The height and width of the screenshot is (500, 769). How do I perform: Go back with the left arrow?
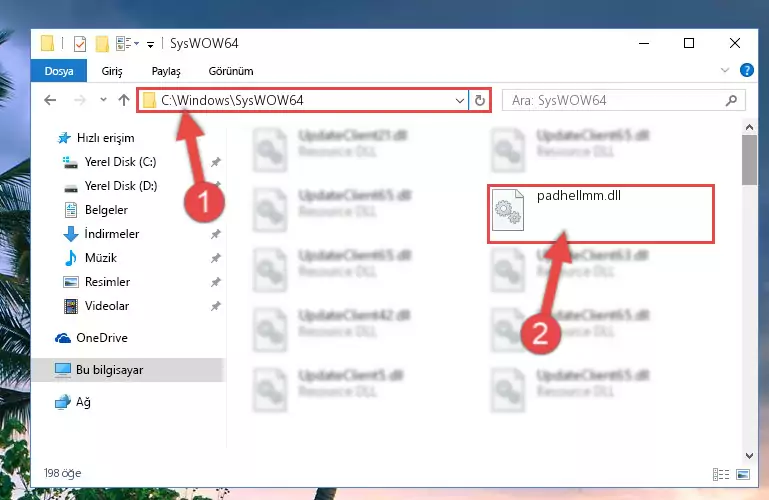pyautogui.click(x=50, y=100)
